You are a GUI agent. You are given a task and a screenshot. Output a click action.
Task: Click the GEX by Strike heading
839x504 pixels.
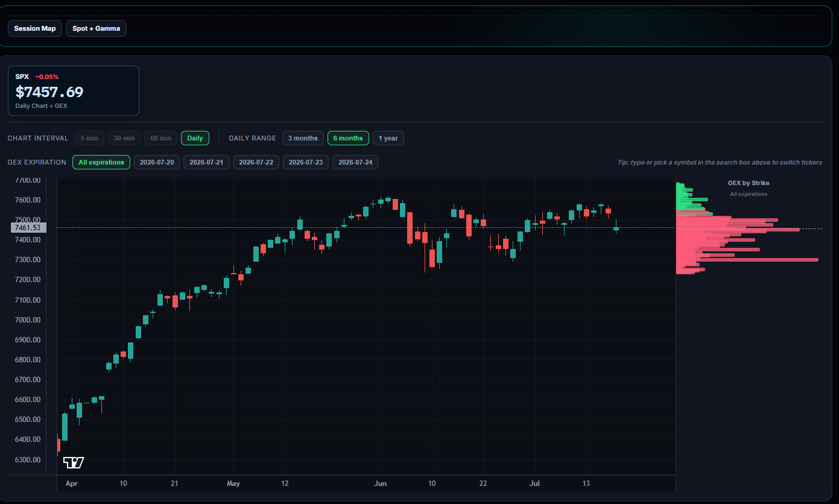(x=749, y=183)
